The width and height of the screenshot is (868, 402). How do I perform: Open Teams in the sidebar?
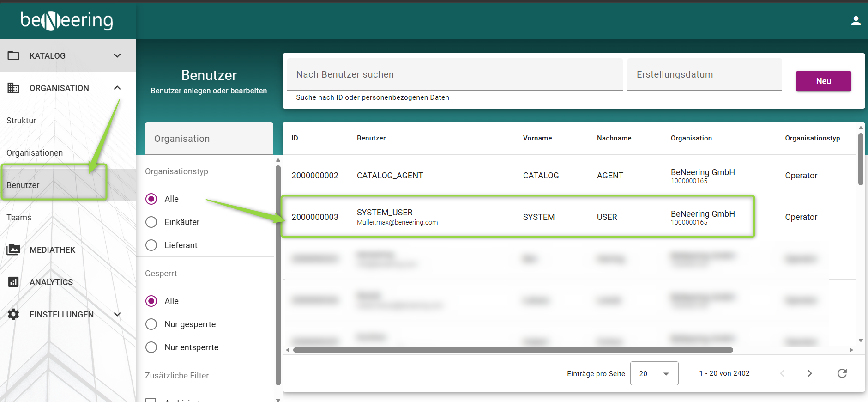[19, 217]
